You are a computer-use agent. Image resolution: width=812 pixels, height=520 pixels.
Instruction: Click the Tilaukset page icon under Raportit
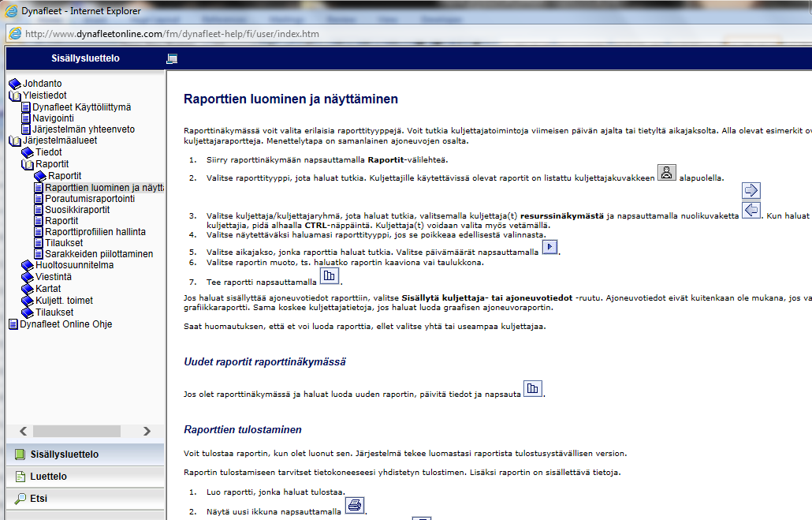[39, 242]
